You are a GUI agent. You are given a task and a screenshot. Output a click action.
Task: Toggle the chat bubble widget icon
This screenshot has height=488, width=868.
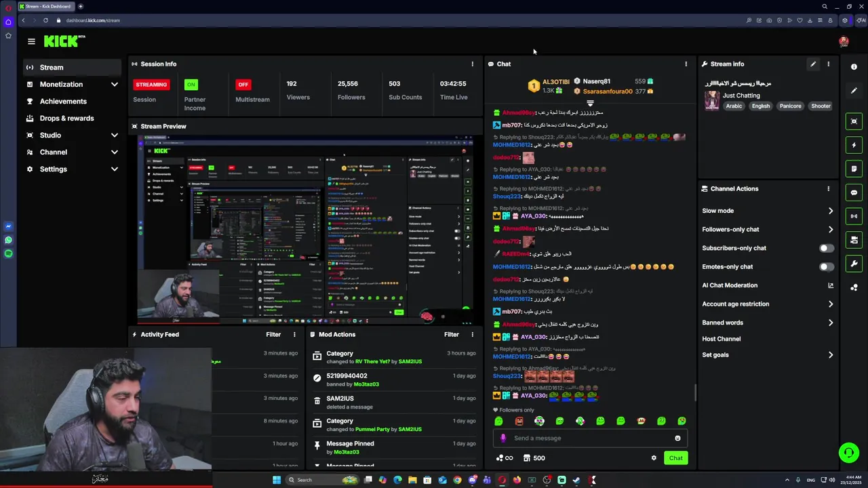tap(854, 192)
